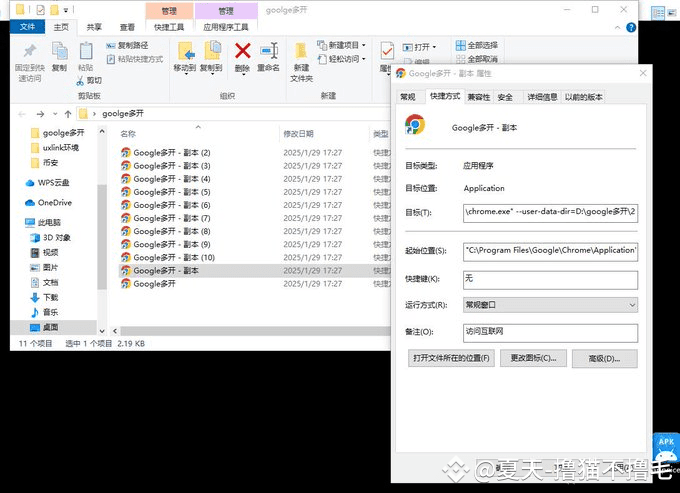Viewport: 680px width, 493px height.
Task: Click the Rename icon
Action: pos(269,51)
